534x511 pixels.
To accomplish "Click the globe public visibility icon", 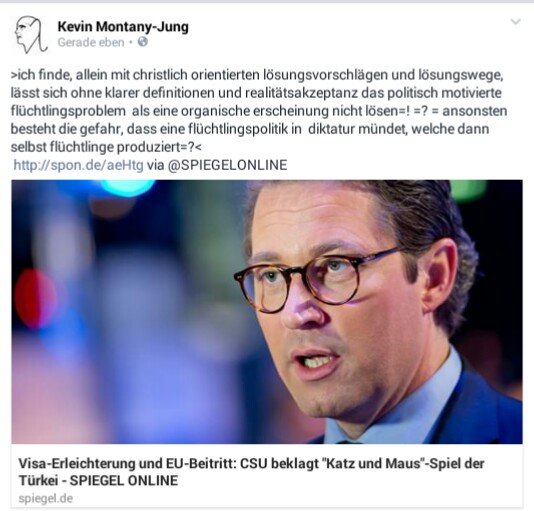I will point(143,42).
